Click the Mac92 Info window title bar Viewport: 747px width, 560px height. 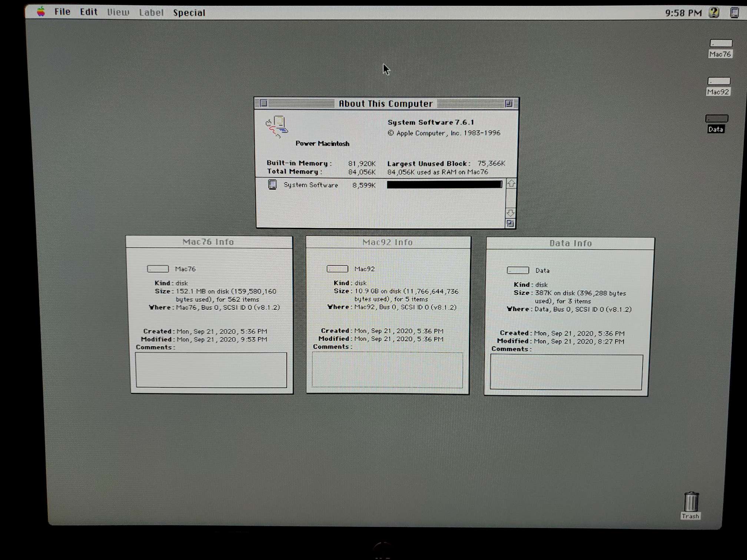click(388, 242)
